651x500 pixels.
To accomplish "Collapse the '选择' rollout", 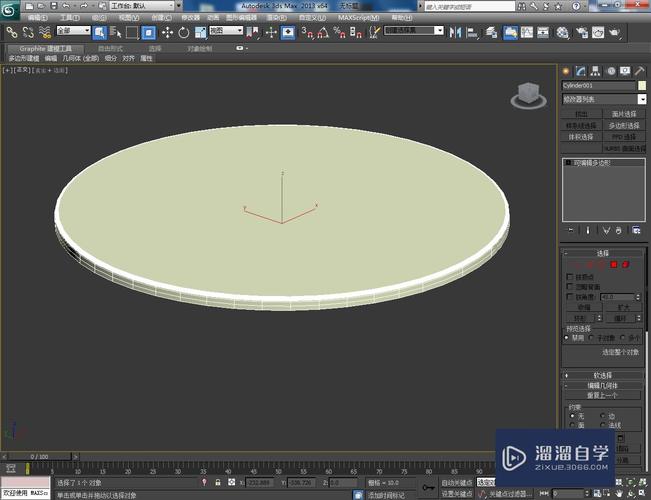I will point(603,253).
